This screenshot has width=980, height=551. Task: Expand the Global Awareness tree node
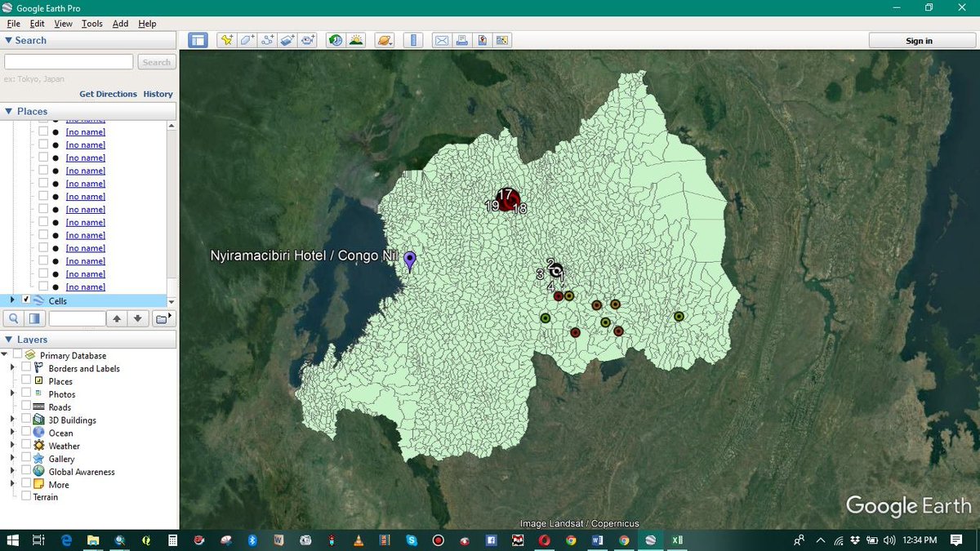coord(12,471)
